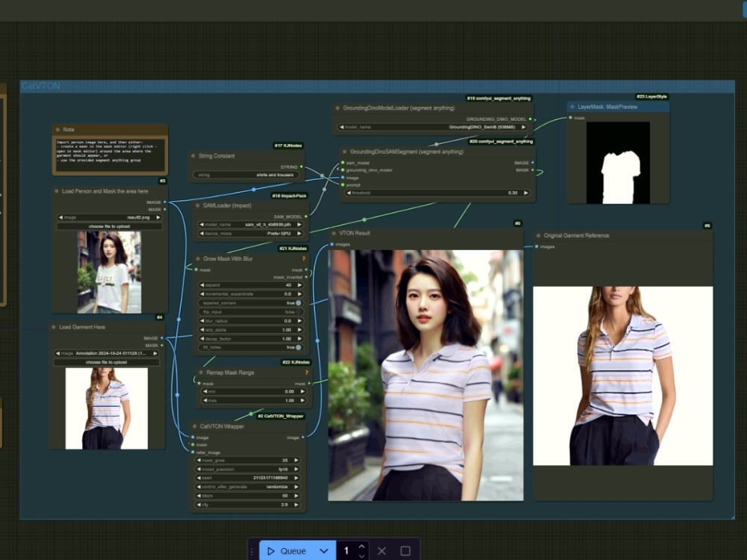This screenshot has height=560, width=747.
Task: Click choose file to upload in Load Garment node
Action: [107, 362]
